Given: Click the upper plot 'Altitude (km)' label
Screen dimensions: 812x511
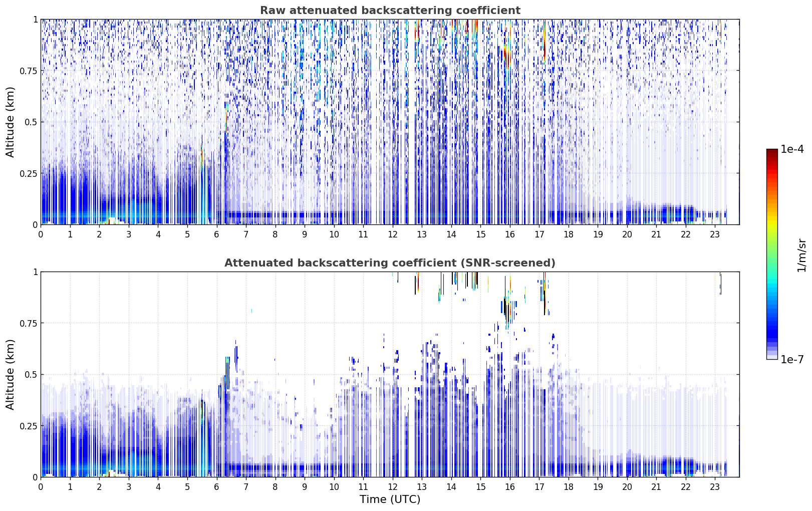Looking at the screenshot, I should coord(11,122).
